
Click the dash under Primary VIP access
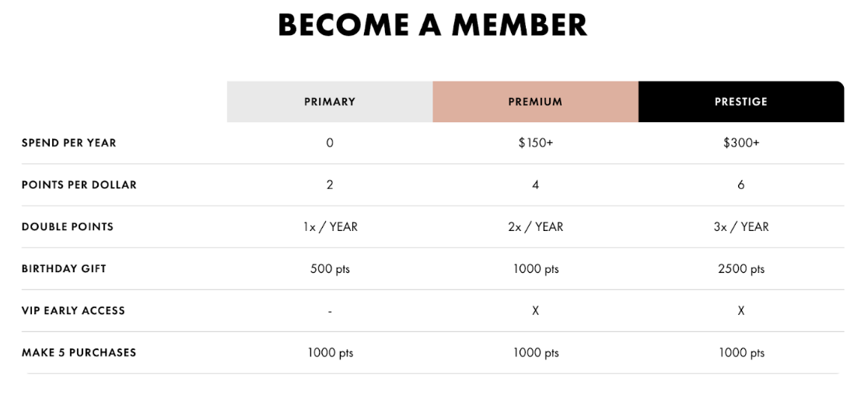(x=330, y=312)
